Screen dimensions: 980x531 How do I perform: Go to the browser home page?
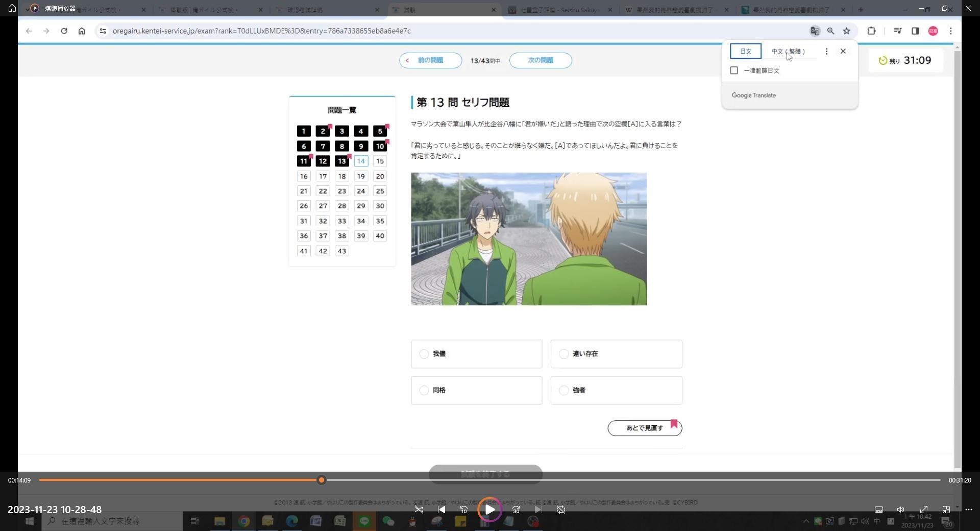(82, 31)
